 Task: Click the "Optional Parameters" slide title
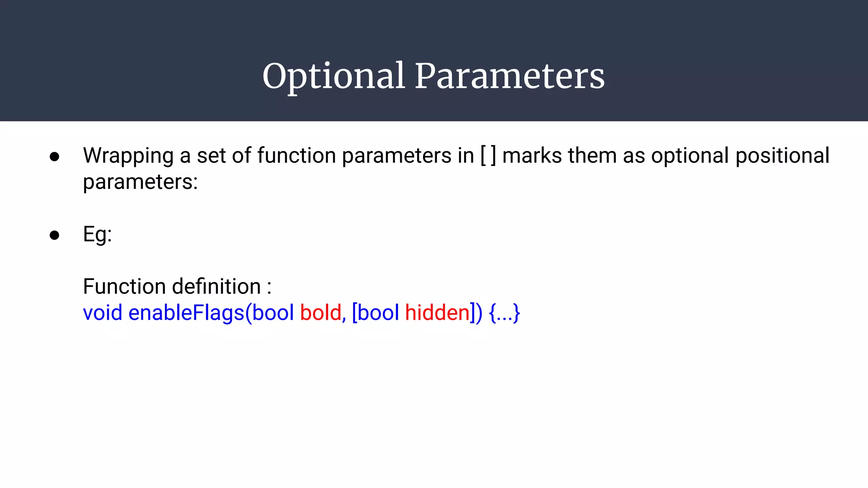click(x=434, y=76)
